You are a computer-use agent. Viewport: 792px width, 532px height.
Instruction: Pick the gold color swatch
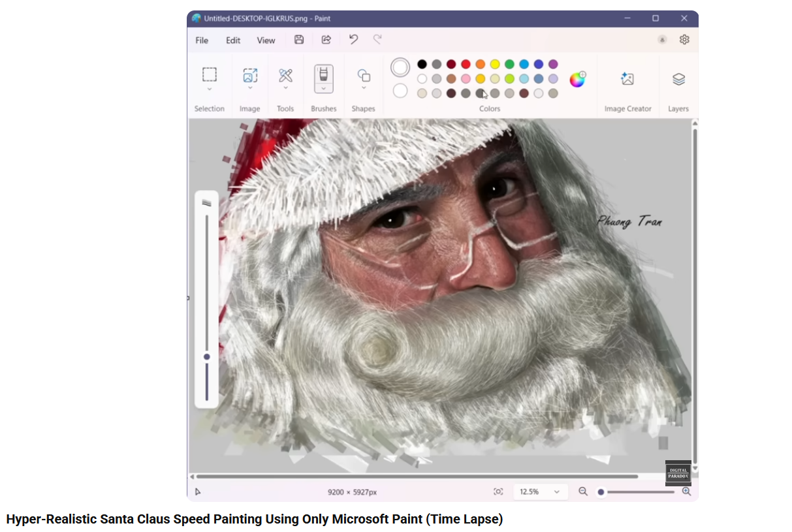pos(481,79)
